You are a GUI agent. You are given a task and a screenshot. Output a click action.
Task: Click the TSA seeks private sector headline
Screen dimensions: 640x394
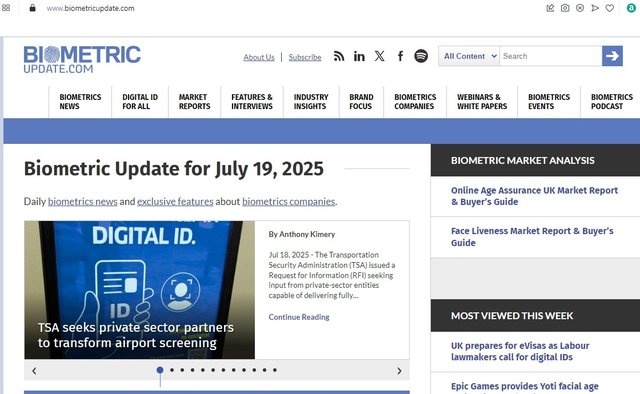tap(136, 335)
